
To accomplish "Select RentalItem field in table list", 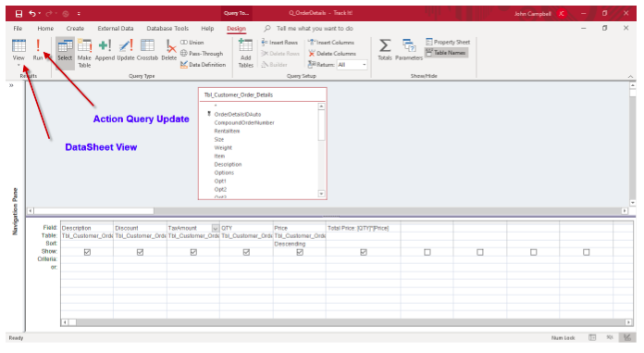I will 227,131.
